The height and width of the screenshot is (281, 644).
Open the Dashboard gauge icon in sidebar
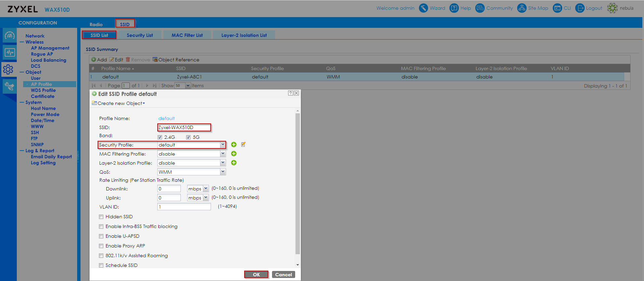(x=9, y=35)
